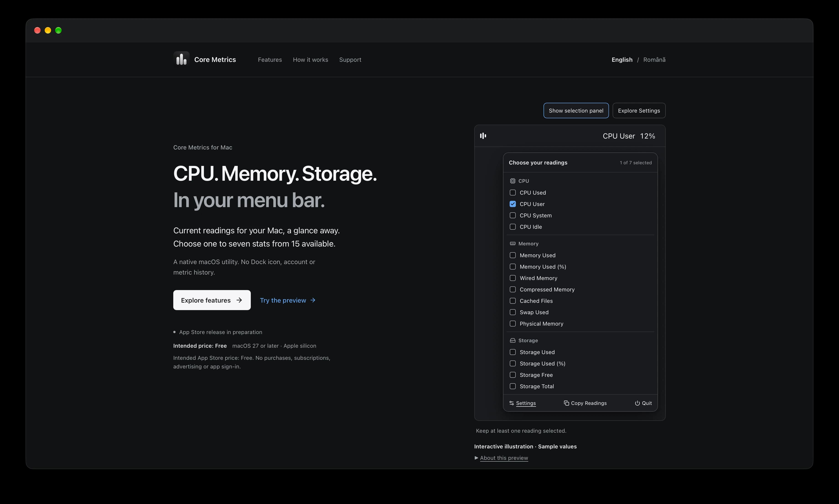Viewport: 839px width, 504px height.
Task: Open the Support nav link
Action: (x=350, y=60)
